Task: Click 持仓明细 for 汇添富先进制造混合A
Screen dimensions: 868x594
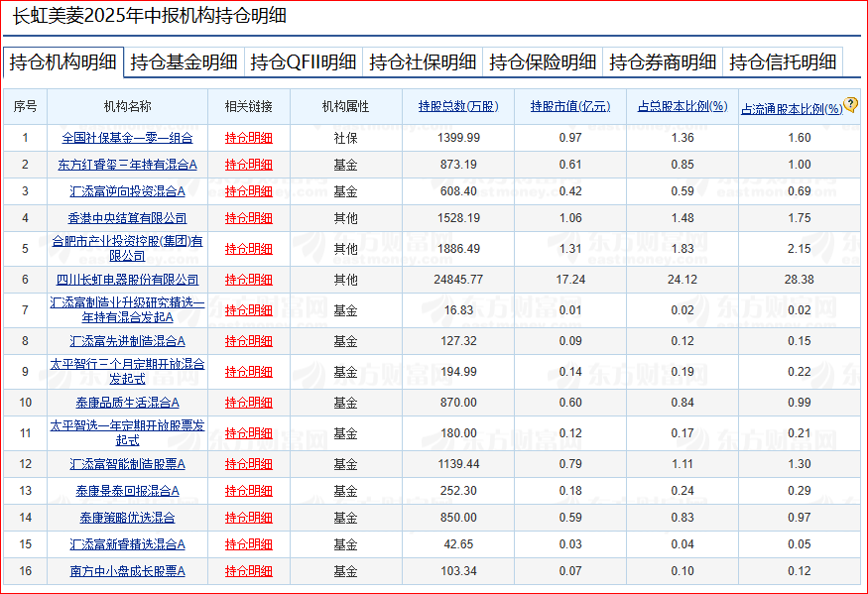Action: (249, 341)
